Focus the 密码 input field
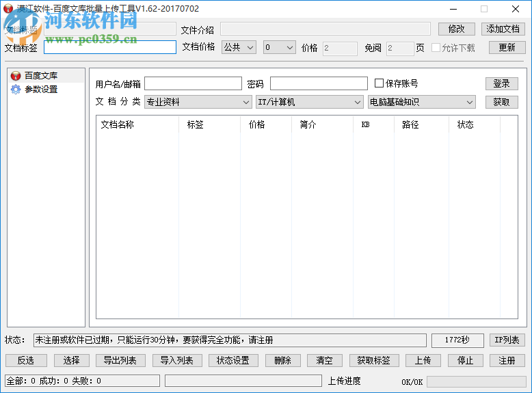This screenshot has height=393, width=532. [319, 83]
